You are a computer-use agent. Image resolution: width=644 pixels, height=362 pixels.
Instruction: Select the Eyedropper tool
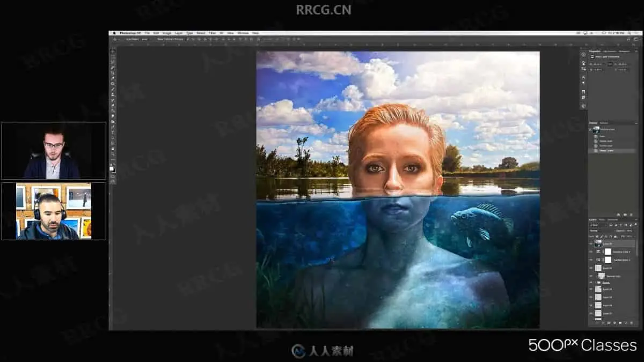point(113,79)
